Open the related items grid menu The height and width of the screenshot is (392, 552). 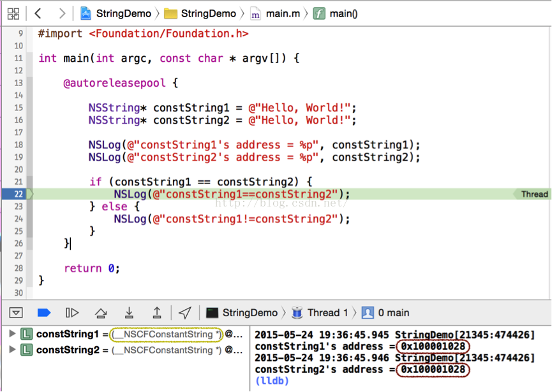[x=13, y=14]
